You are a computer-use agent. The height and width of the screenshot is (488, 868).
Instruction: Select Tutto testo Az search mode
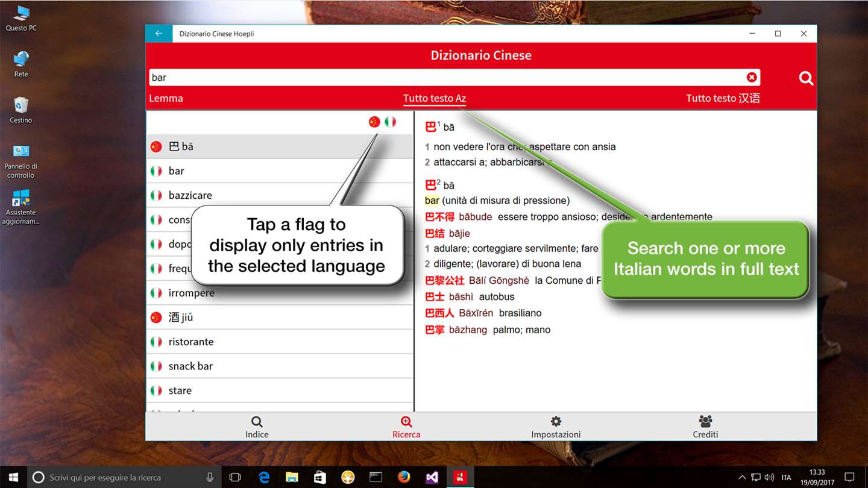point(435,98)
